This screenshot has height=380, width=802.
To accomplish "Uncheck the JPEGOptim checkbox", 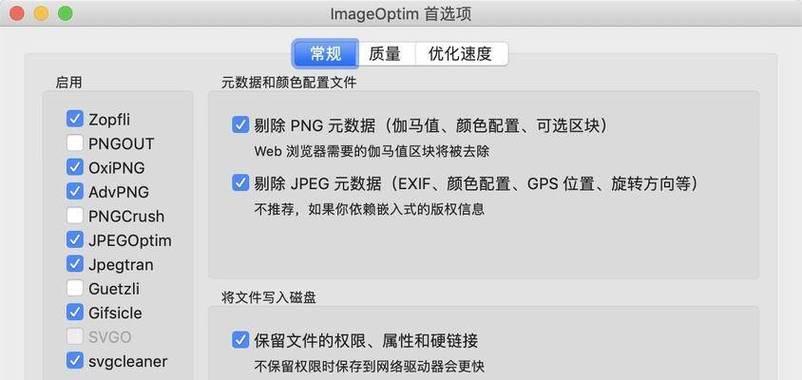I will point(75,240).
